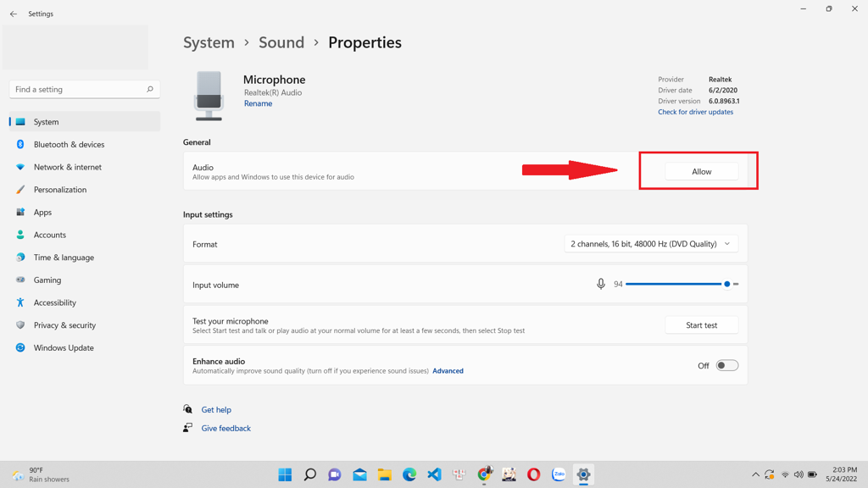Viewport: 868px width, 488px height.
Task: Click the search magnifier in Find a setting
Action: [149, 89]
